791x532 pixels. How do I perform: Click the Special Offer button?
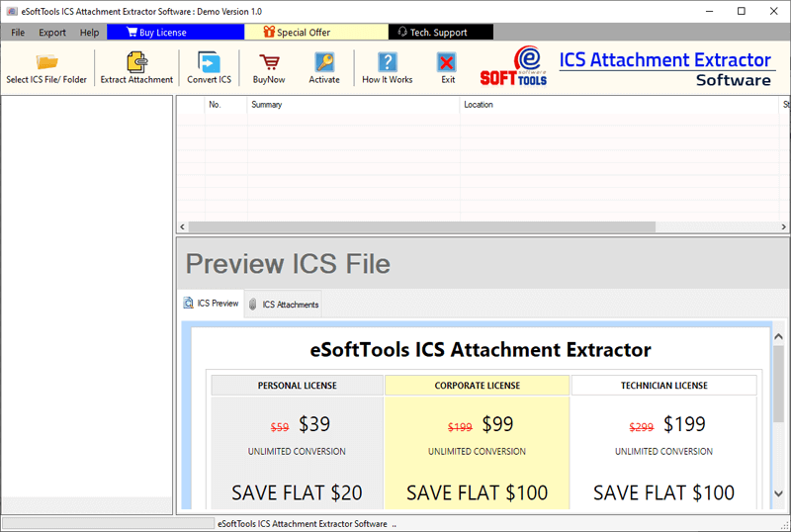pyautogui.click(x=316, y=33)
